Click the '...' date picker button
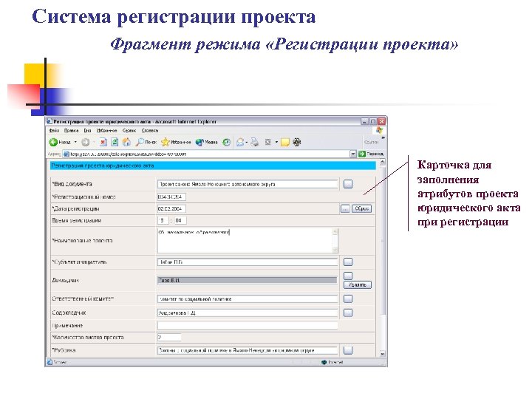This screenshot has height=399, width=532. pos(345,208)
